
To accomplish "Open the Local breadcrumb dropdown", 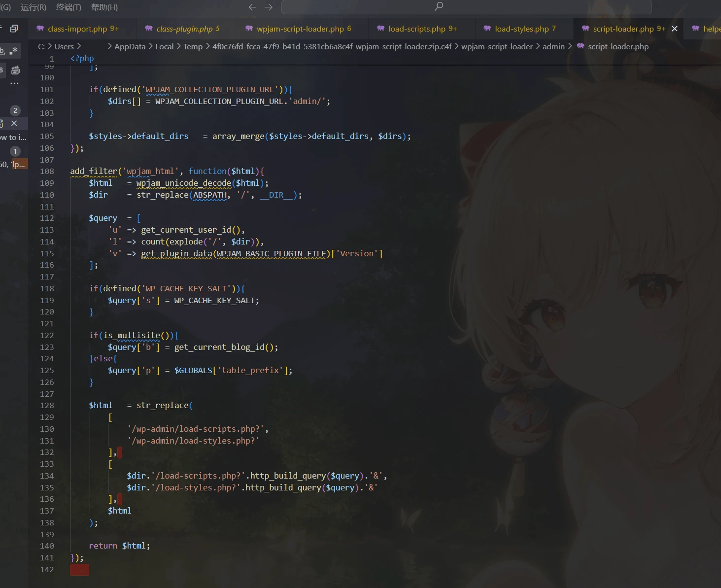I will pos(164,46).
